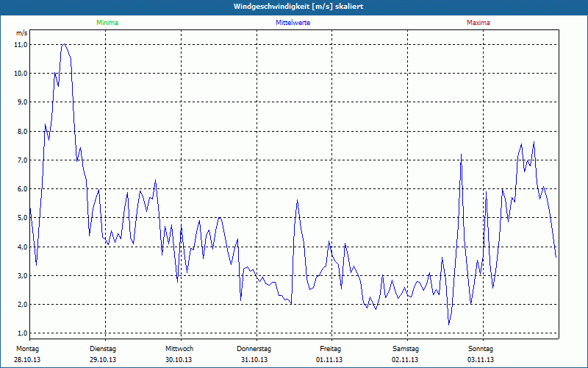Click the 8,0 y-axis value
This screenshot has height=368, width=588.
pyautogui.click(x=21, y=132)
